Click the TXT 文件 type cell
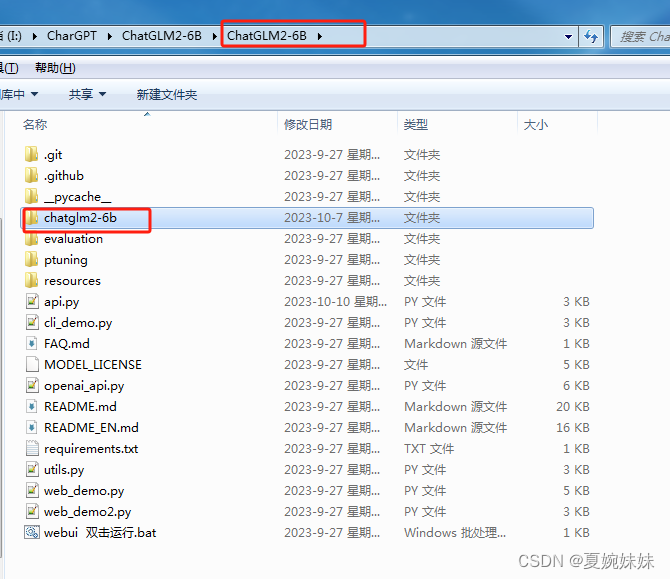670x579 pixels. [x=429, y=449]
